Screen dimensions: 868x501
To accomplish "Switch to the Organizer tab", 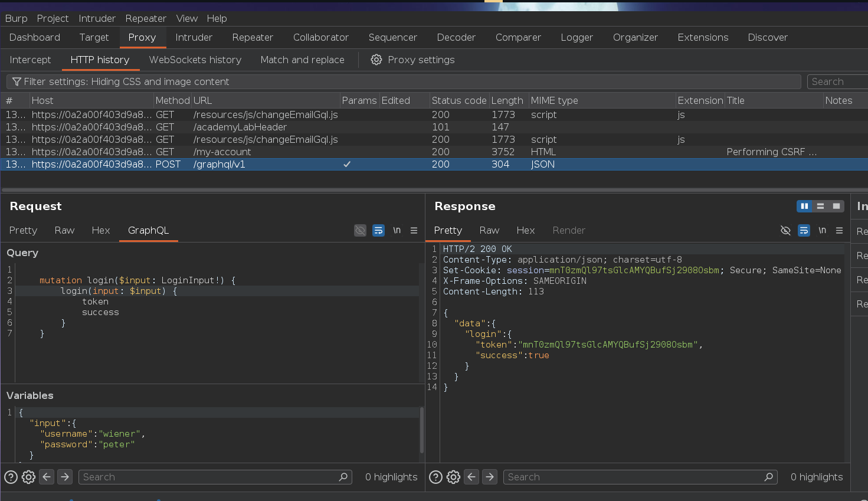I will tap(635, 37).
